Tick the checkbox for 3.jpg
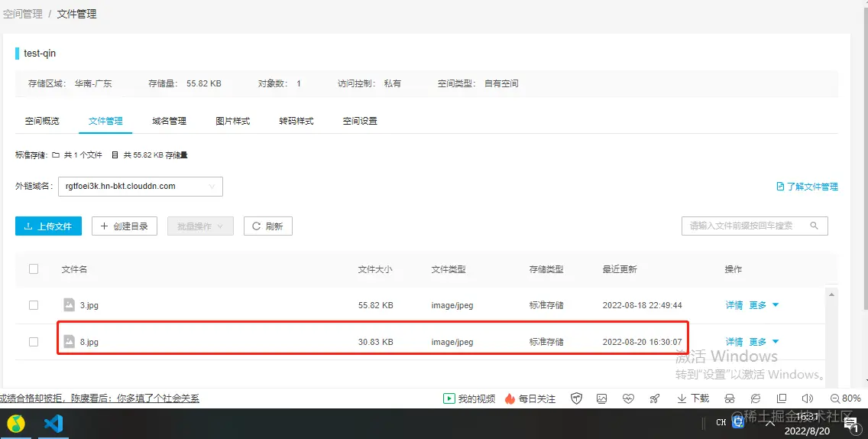This screenshot has height=439, width=868. click(34, 305)
